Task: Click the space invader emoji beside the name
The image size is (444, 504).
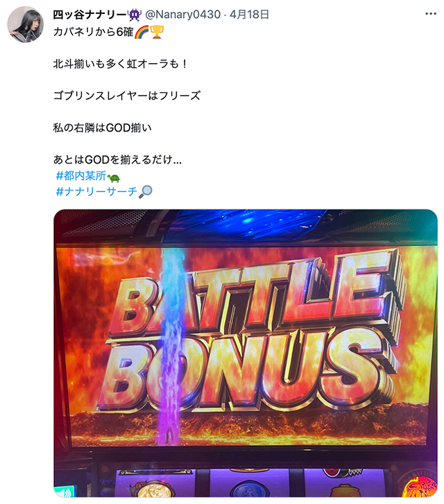Action: [x=134, y=15]
